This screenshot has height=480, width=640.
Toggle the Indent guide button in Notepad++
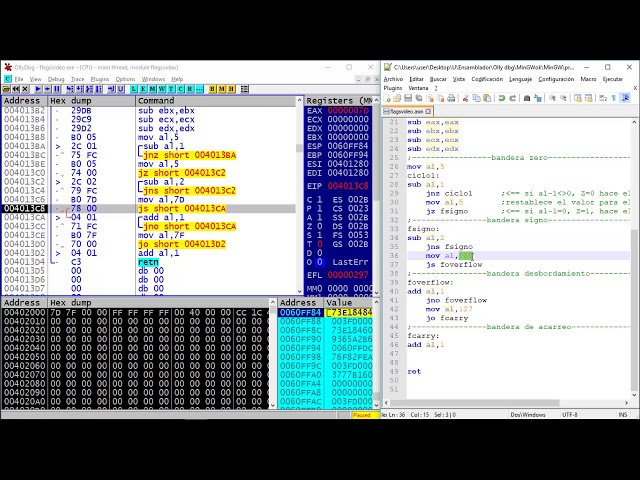pos(625,98)
